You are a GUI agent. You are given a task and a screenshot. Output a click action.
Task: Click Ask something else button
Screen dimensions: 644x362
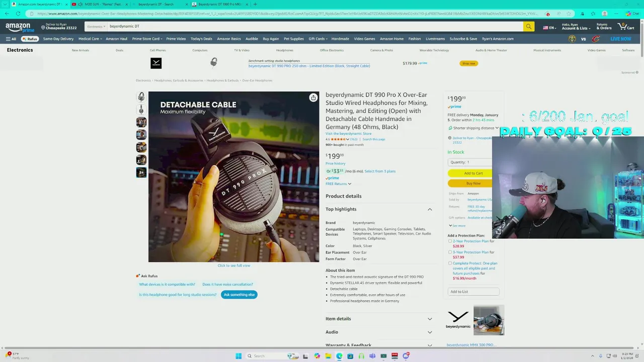pos(239,295)
